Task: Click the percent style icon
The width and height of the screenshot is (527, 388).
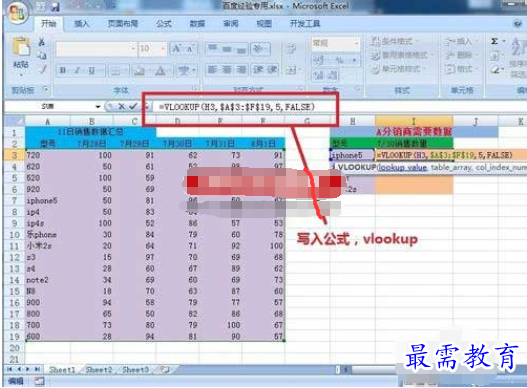Action: (x=340, y=61)
